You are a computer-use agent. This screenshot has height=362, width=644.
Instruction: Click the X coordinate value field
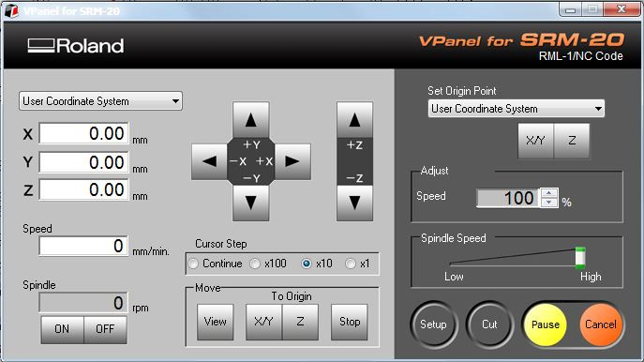83,133
